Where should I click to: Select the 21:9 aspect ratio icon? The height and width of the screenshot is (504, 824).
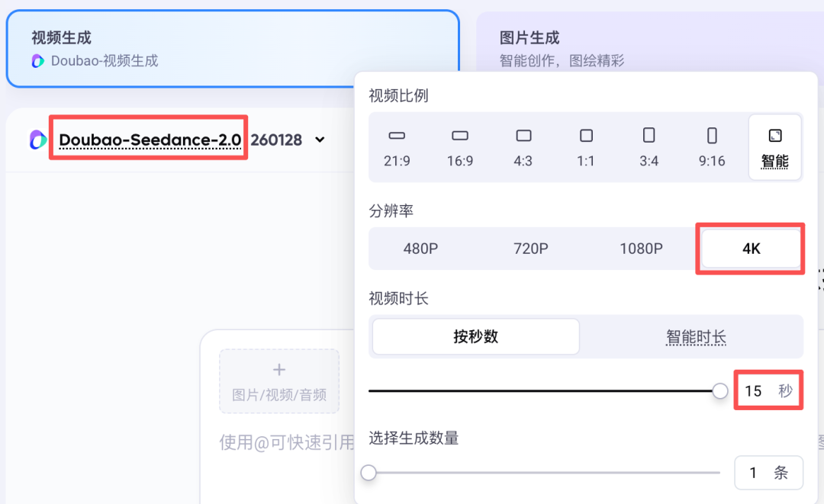397,136
